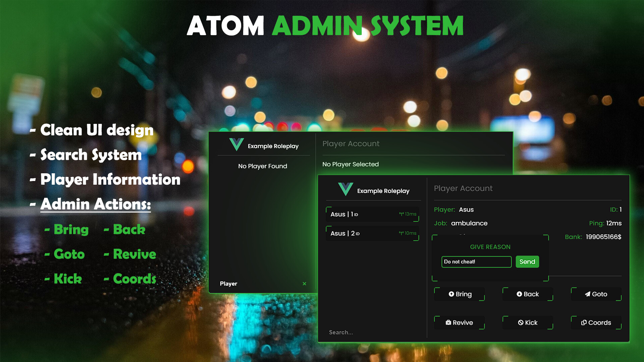
Task: Click the V logo in the back panel
Action: point(236,144)
